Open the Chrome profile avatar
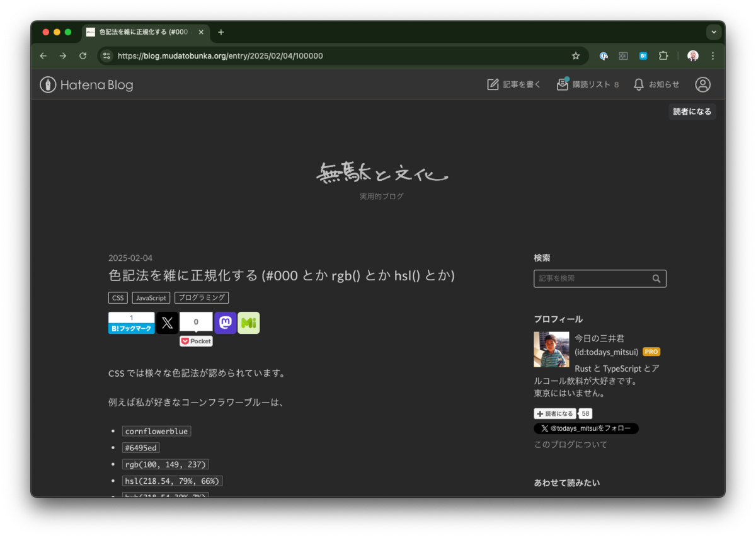Image resolution: width=756 pixels, height=538 pixels. click(693, 56)
